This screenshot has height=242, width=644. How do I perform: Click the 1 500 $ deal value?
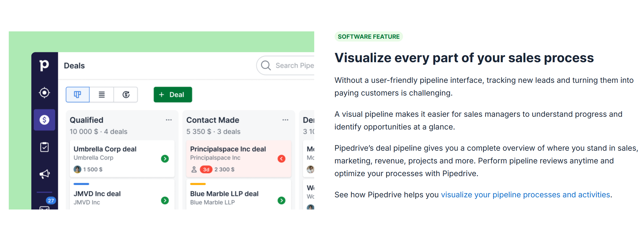tap(93, 169)
